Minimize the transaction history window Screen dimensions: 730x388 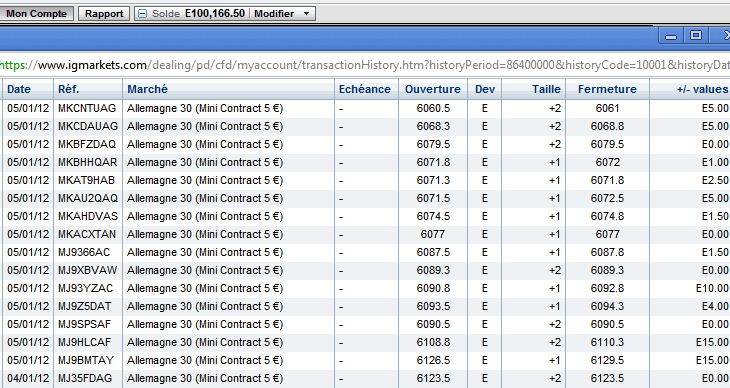[x=671, y=36]
